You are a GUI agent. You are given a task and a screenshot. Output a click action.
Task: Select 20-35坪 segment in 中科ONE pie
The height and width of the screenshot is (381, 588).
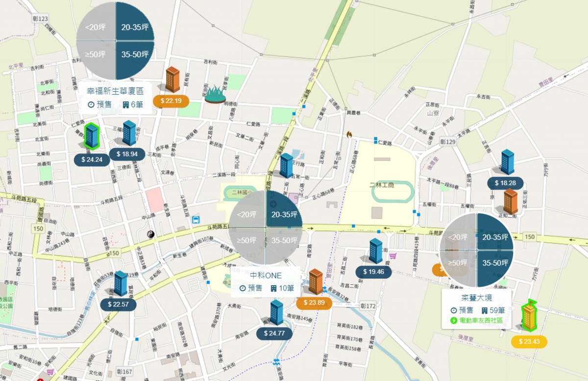(x=285, y=214)
